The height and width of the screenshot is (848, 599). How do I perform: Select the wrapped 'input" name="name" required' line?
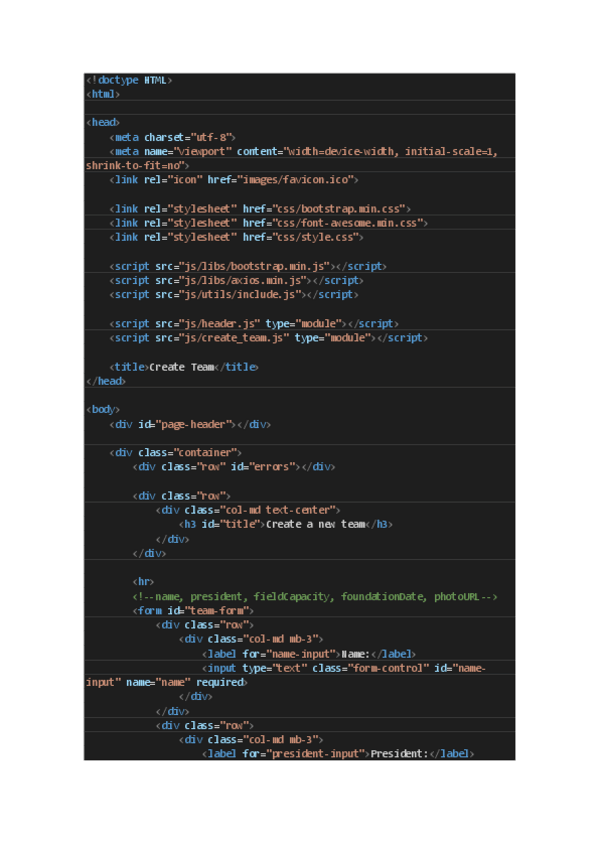167,681
